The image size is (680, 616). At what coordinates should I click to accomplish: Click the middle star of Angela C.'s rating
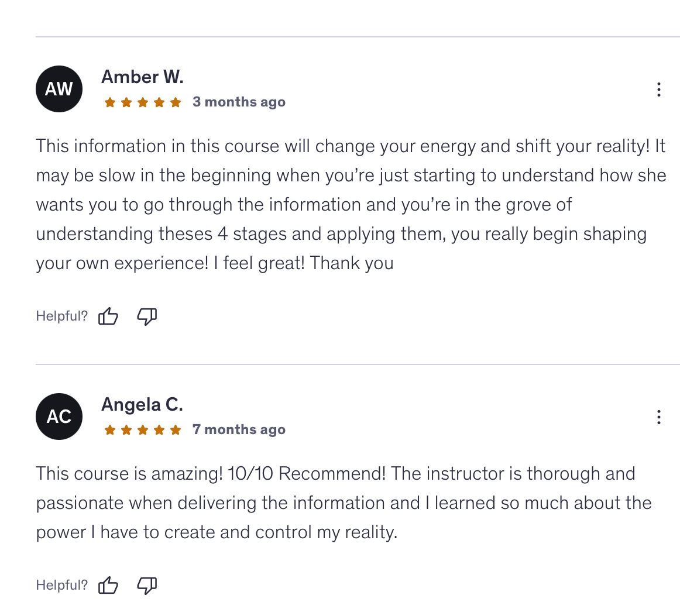pos(143,431)
